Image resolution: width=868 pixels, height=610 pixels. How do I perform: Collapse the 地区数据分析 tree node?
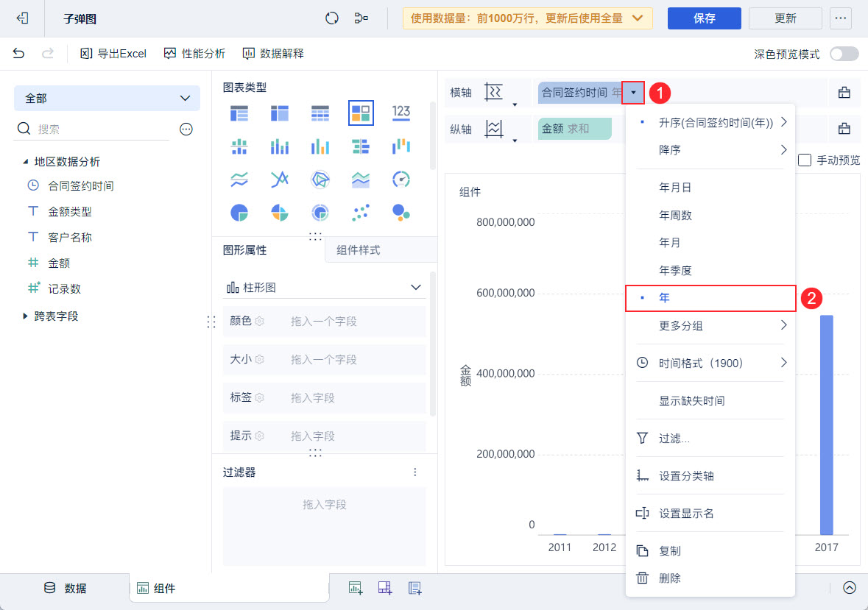click(26, 161)
